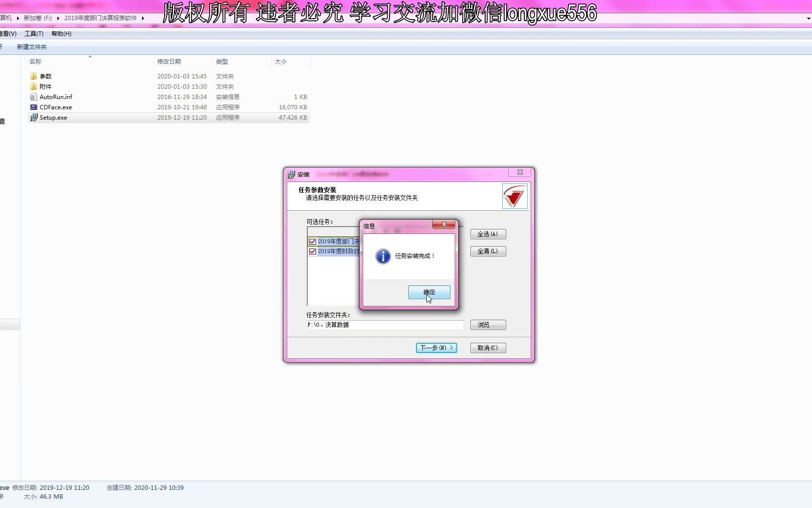Open folder browser with 浏览... button
The height and width of the screenshot is (508, 812).
(x=488, y=325)
